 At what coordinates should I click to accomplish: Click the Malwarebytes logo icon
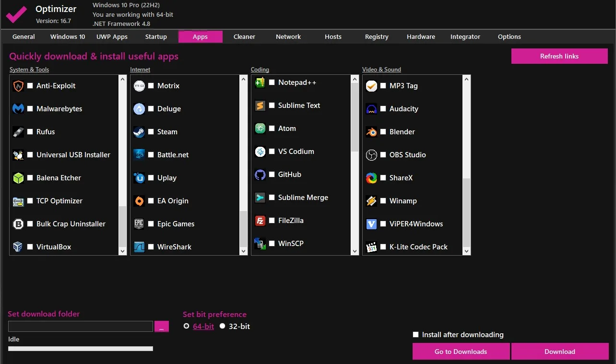tap(18, 109)
